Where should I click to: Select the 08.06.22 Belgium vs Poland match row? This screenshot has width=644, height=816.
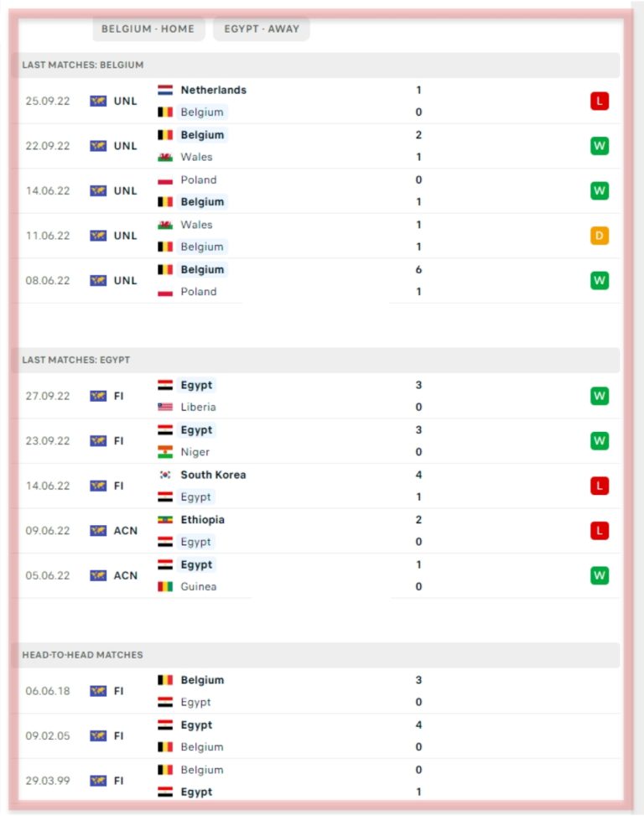(x=319, y=281)
